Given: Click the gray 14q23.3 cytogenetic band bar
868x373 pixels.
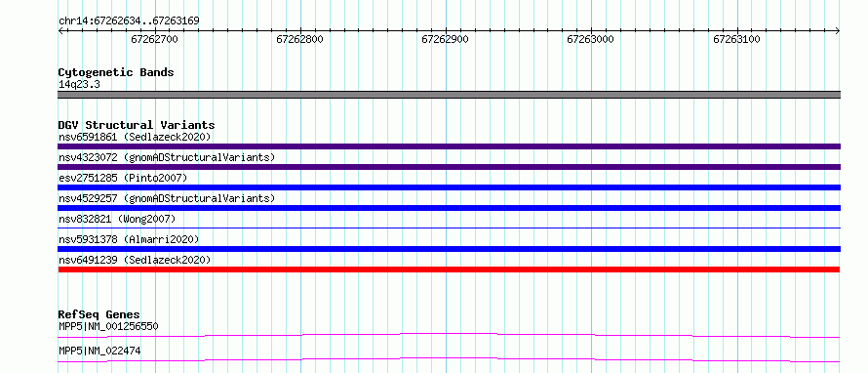Looking at the screenshot, I should 449,95.
